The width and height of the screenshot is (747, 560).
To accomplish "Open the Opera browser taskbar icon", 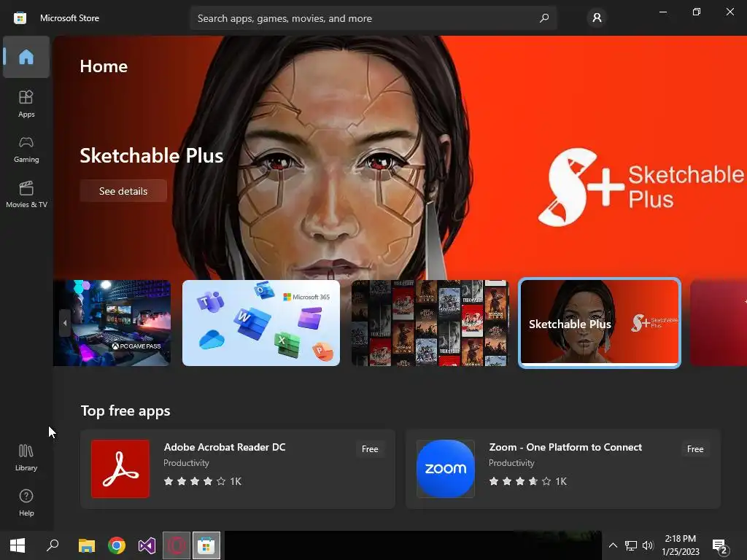I will [x=177, y=545].
